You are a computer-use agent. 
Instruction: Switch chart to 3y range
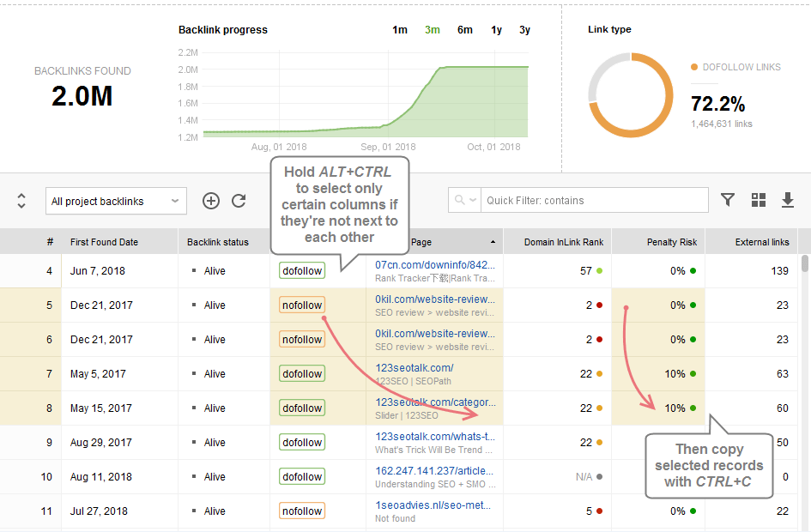click(524, 30)
